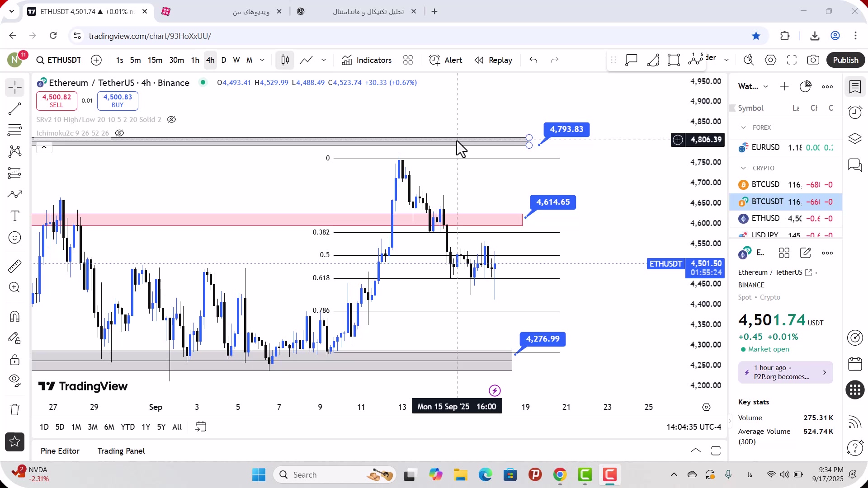Collapse the indicator legend
Screen dimensions: 868x488
coord(44,147)
